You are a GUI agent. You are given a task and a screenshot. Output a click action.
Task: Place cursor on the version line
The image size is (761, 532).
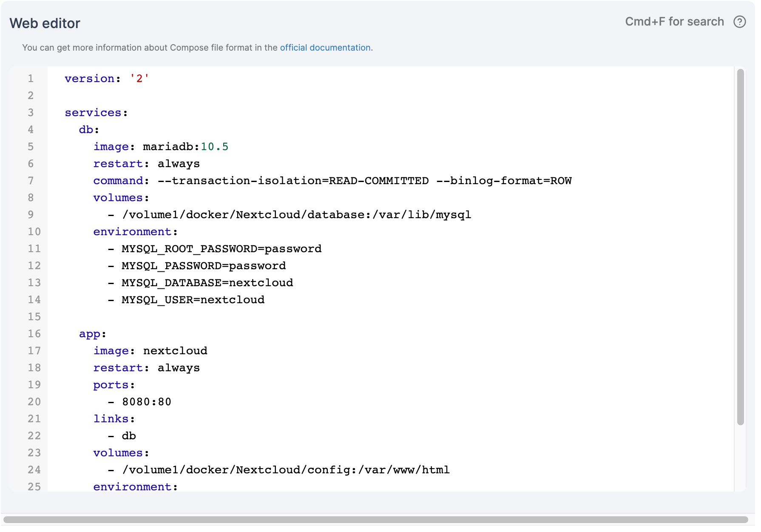coord(106,79)
